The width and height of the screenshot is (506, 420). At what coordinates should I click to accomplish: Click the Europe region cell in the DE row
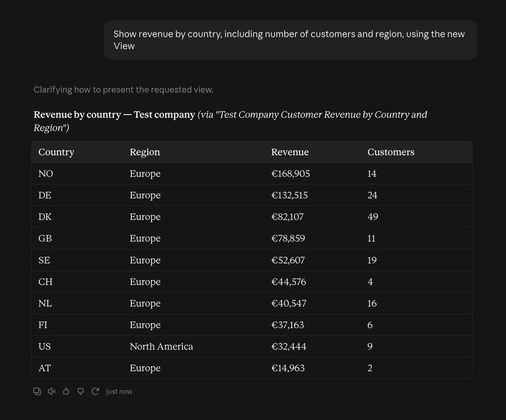(x=145, y=195)
